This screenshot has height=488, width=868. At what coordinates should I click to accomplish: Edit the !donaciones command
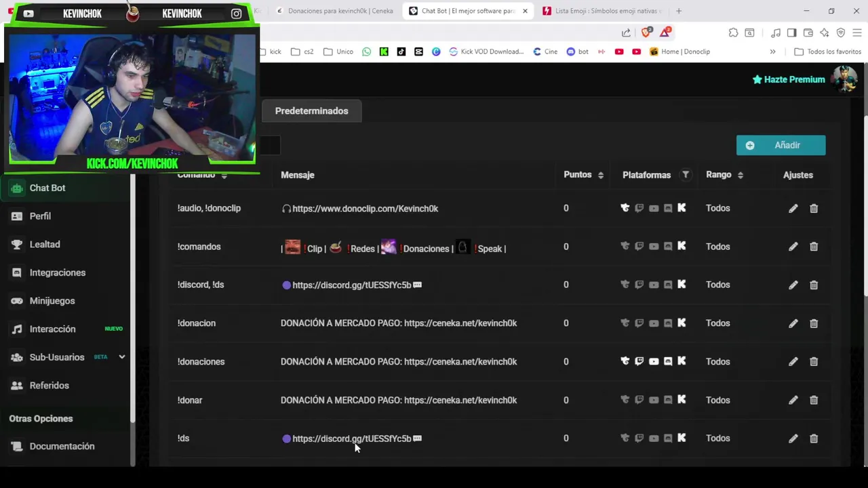793,362
